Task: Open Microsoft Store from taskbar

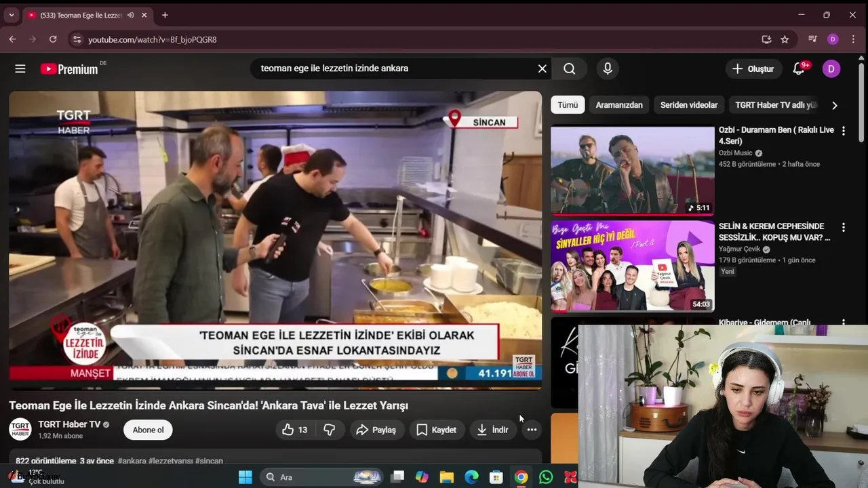Action: point(496,477)
